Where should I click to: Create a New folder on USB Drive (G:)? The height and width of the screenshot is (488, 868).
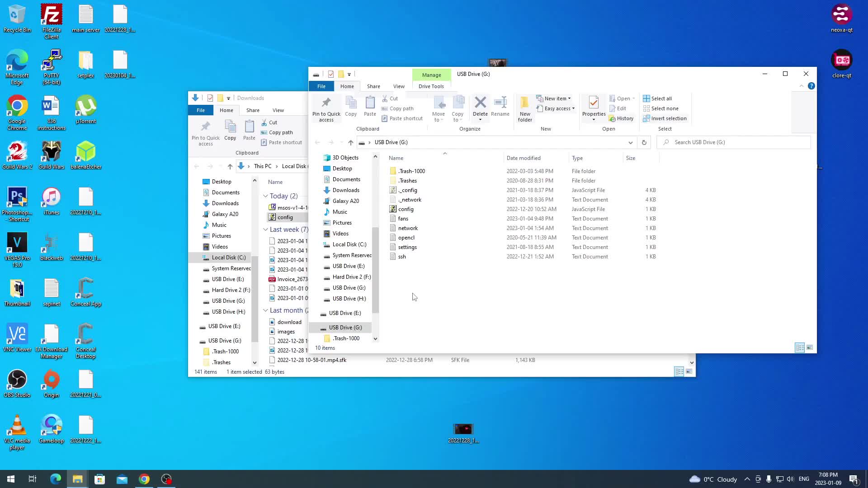click(x=524, y=108)
